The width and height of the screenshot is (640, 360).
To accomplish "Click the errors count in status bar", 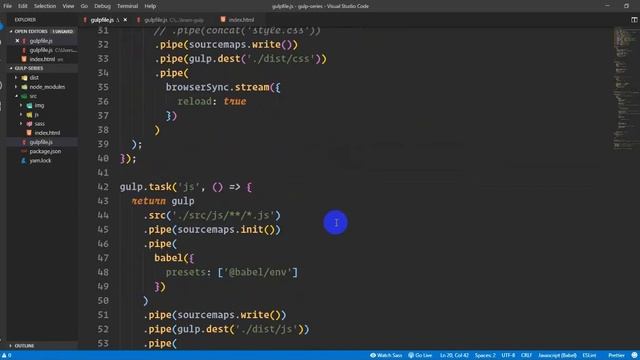I will pos(7,356).
